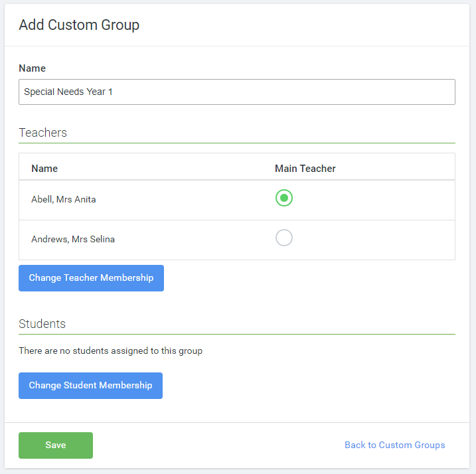Click the empty circle in Andrews' row
The image size is (476, 474).
coord(284,238)
